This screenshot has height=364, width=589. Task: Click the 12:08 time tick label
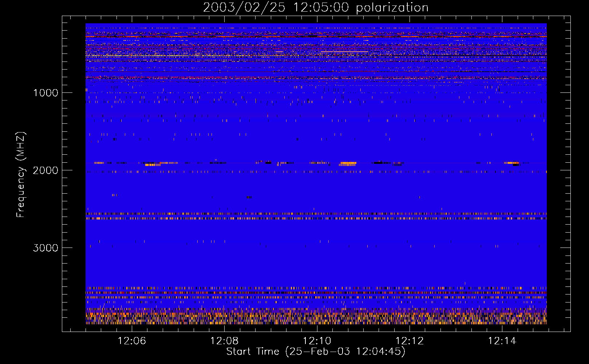[x=225, y=341]
